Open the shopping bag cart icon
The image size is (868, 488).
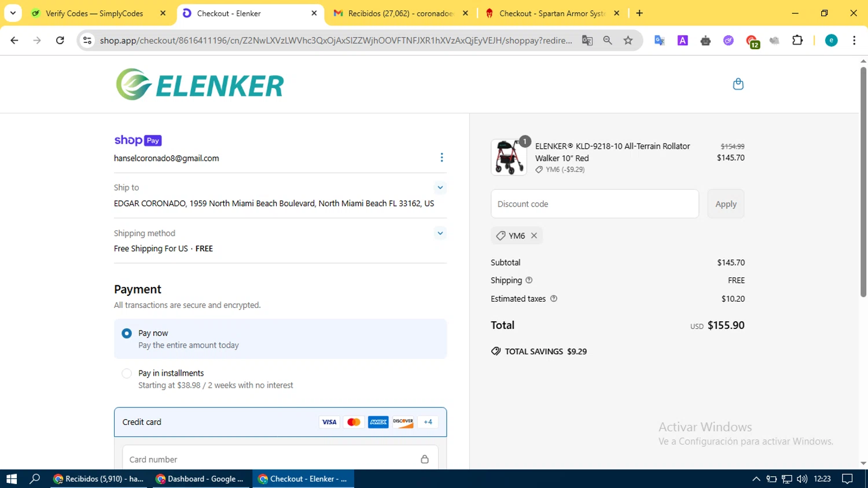point(738,85)
